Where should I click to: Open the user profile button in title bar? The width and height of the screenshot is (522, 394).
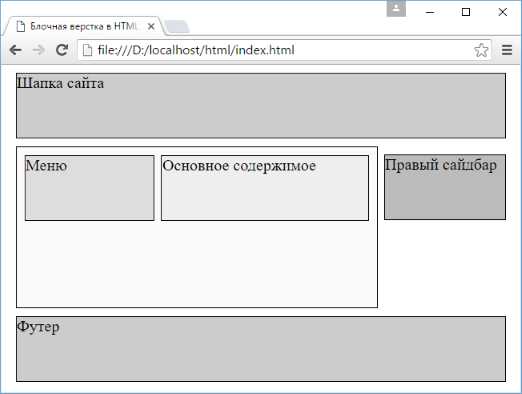pyautogui.click(x=396, y=9)
